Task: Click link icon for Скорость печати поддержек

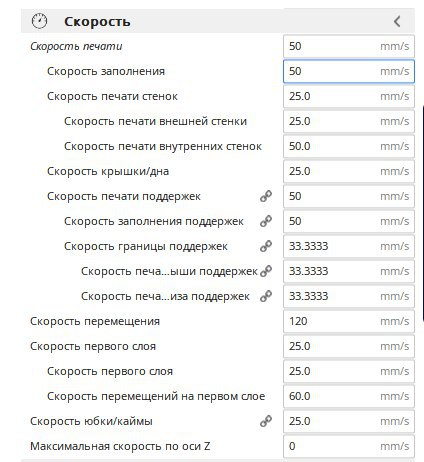Action: coord(266,196)
